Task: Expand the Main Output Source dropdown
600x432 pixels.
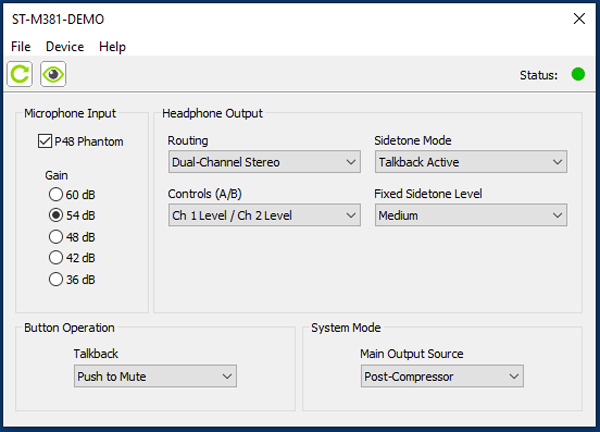Action: click(443, 376)
